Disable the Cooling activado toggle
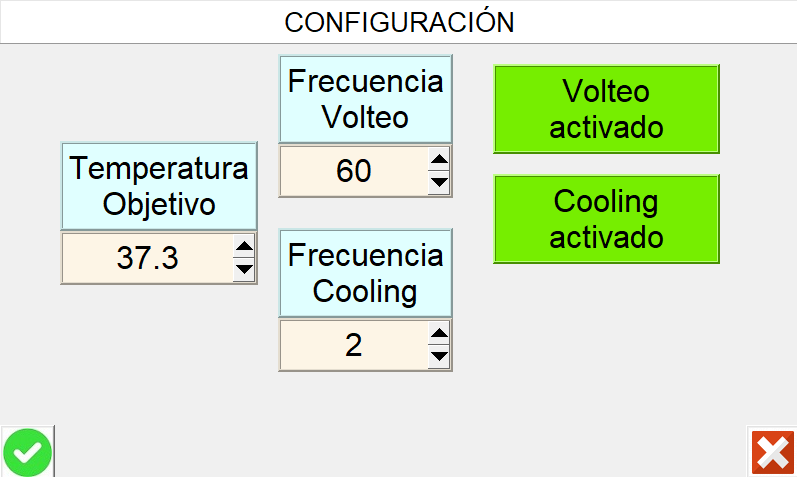Screen dimensions: 797x477 [x=606, y=219]
